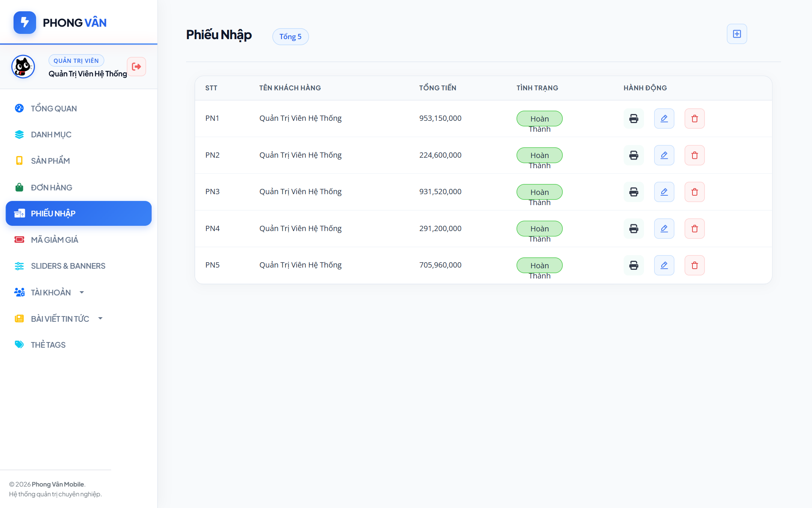Edit receipt PN1
The height and width of the screenshot is (508, 812).
[x=664, y=119]
